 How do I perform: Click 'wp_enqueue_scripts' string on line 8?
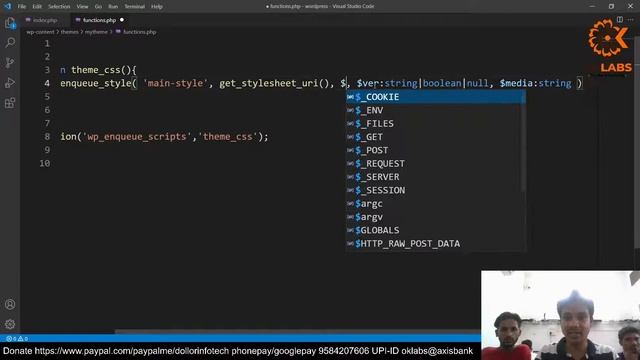[x=137, y=137]
